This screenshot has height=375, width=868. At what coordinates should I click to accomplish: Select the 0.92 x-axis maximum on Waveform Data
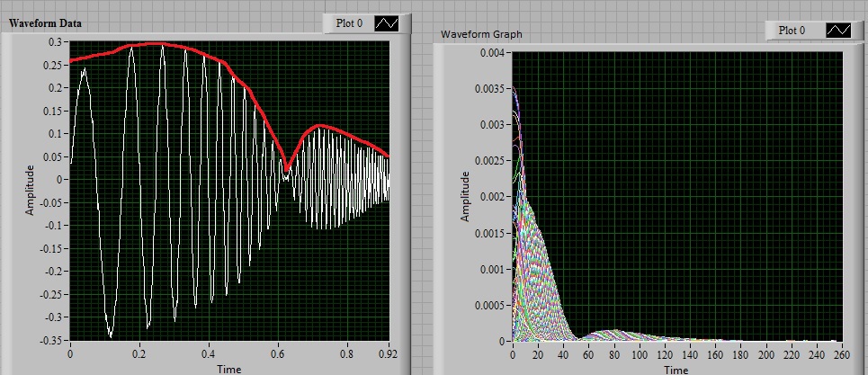coord(388,353)
